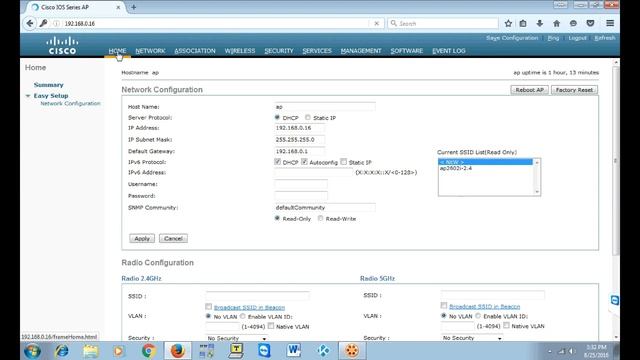Select the < NEW > SSID entry

click(486, 162)
